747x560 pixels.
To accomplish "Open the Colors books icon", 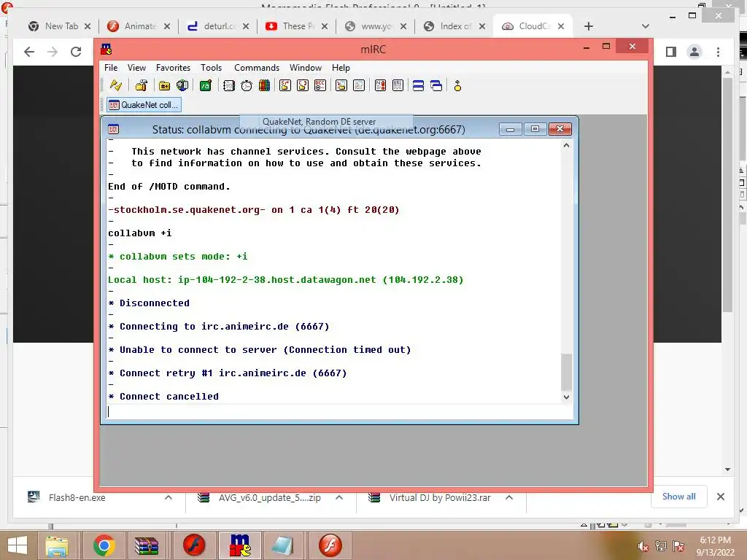I will tap(264, 86).
